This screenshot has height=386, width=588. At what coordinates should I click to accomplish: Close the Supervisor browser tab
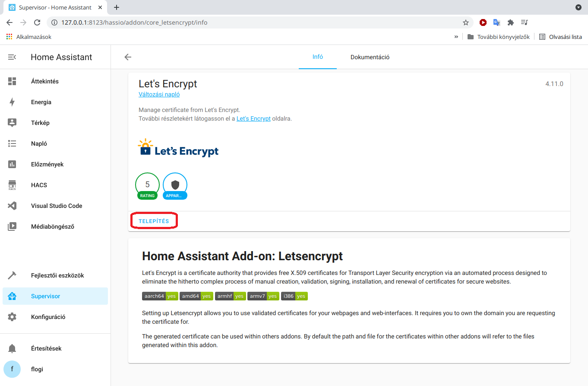click(x=100, y=7)
